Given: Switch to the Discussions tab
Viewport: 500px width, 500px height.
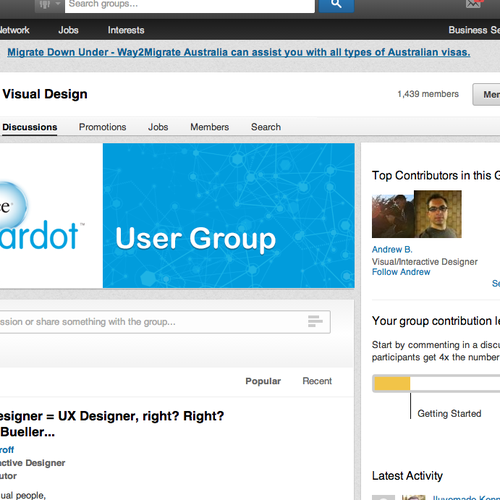Looking at the screenshot, I should point(30,127).
